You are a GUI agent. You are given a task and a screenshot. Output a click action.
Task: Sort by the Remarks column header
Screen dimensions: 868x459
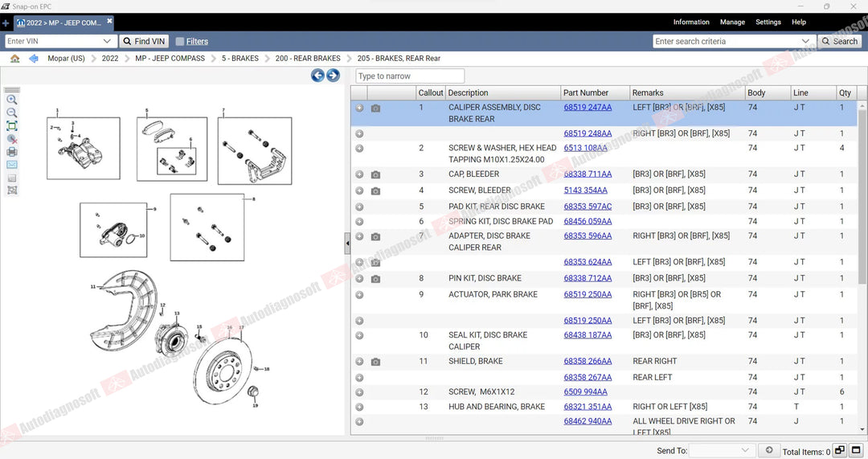[687, 93]
